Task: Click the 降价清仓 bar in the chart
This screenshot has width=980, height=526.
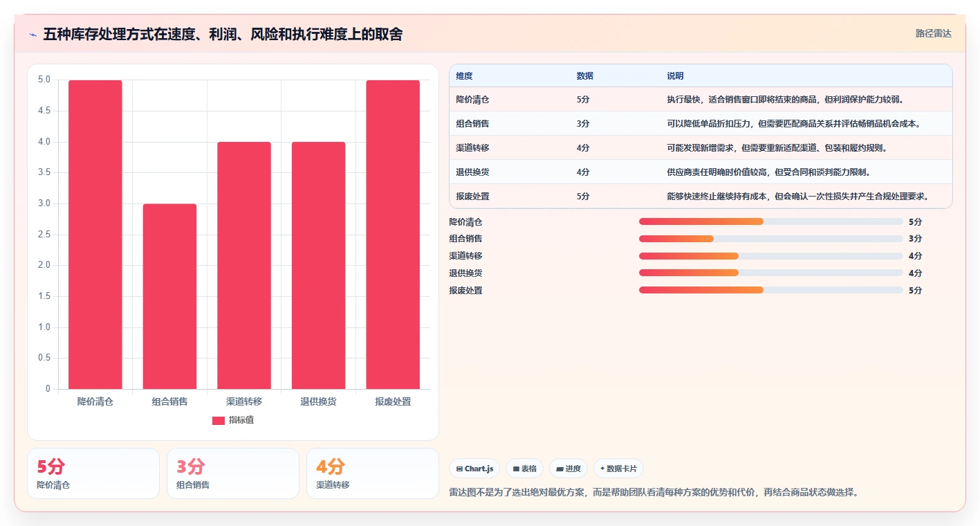Action: [95, 235]
